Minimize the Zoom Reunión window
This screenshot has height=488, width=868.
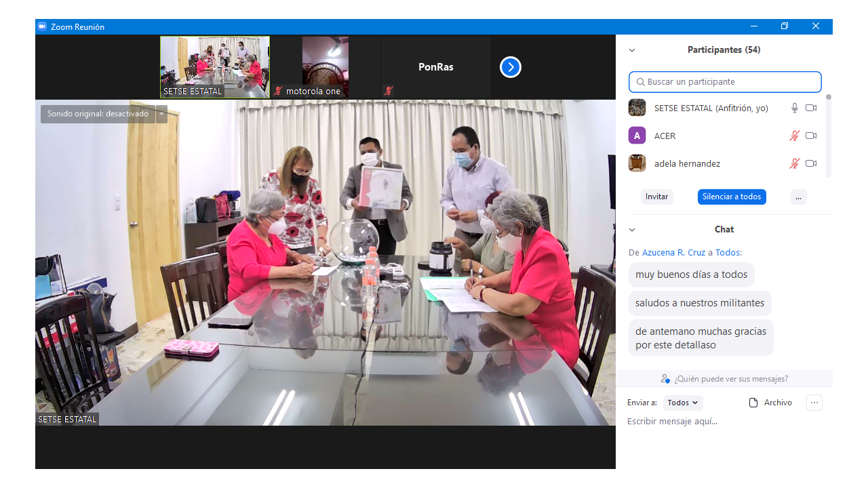[754, 26]
